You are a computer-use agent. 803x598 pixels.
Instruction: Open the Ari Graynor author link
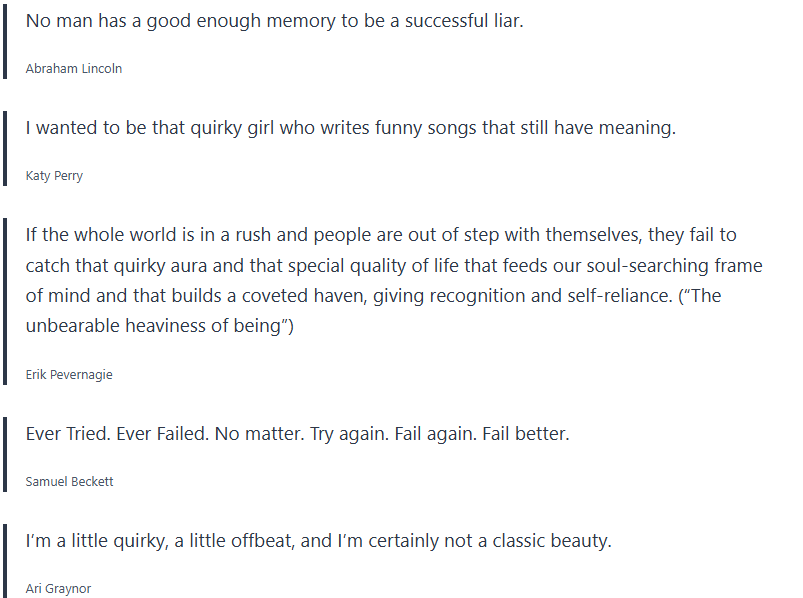[58, 588]
